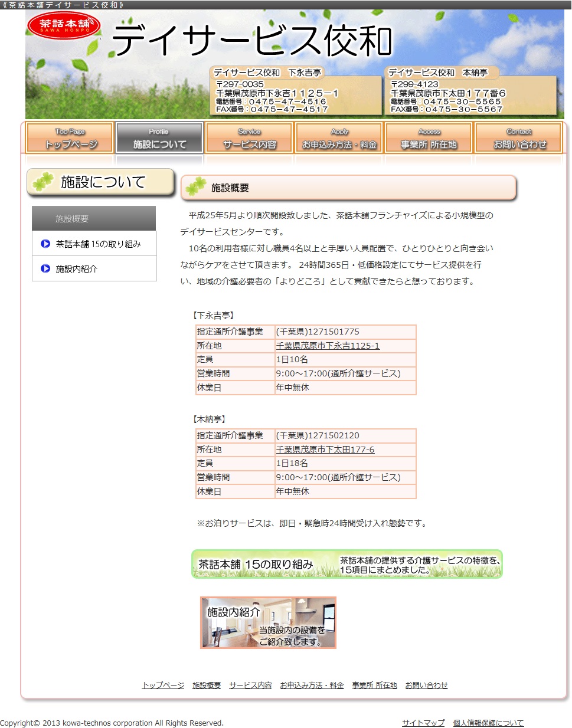Click the Copyright kowa-technos text
Image resolution: width=572 pixels, height=728 pixels.
(112, 723)
